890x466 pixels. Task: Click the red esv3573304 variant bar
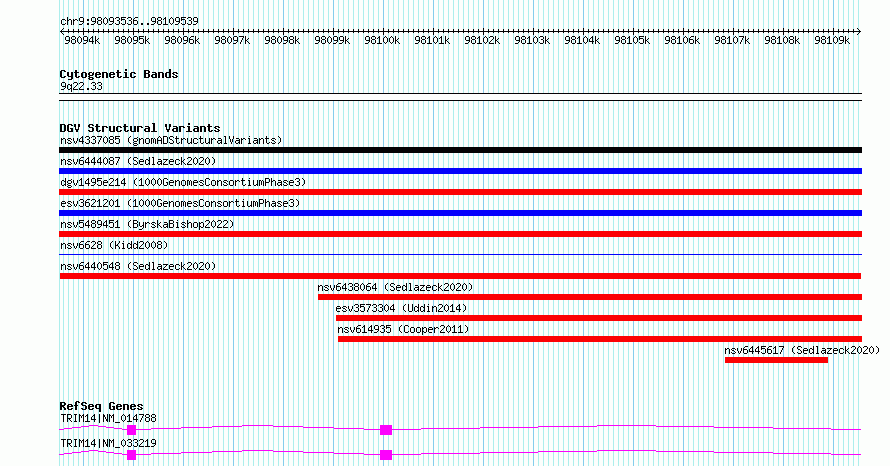point(599,318)
